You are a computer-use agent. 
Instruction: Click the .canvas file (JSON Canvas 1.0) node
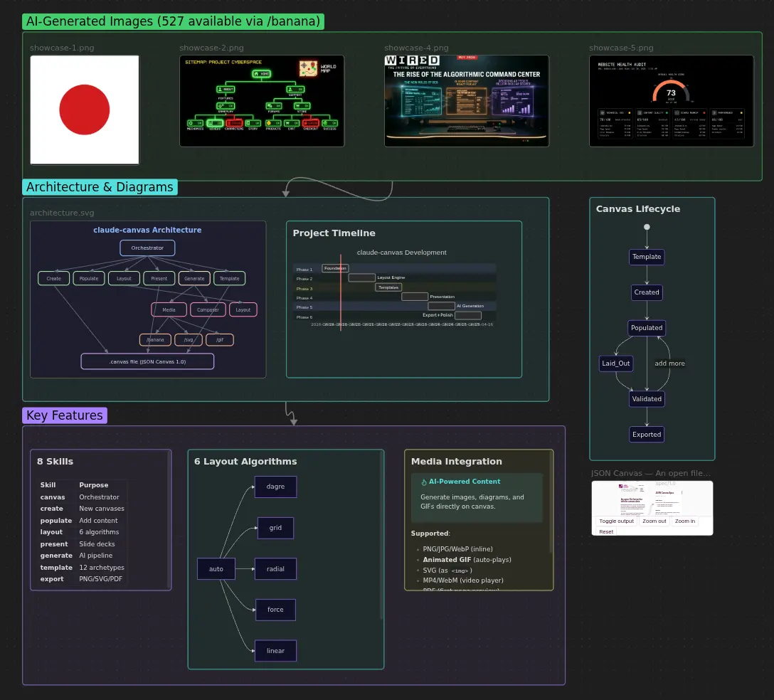pyautogui.click(x=147, y=361)
